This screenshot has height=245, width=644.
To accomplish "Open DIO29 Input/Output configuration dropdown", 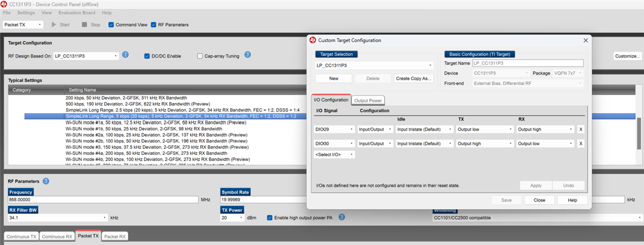I will pos(375,129).
